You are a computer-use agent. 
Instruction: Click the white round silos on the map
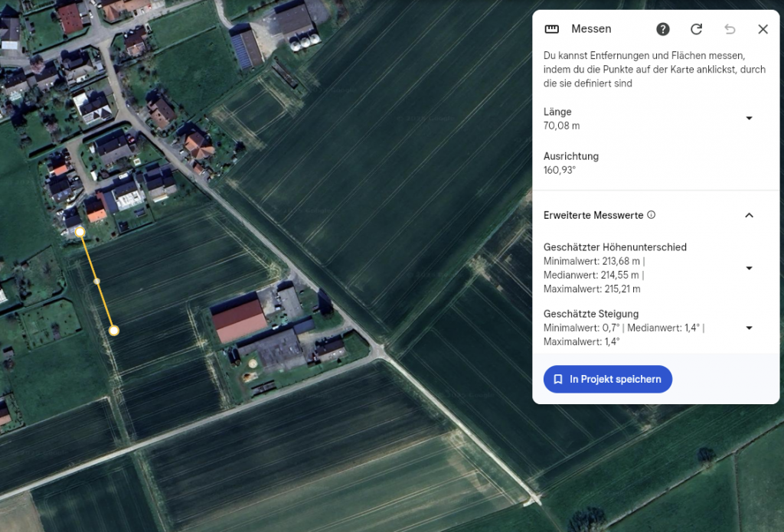pos(305,44)
